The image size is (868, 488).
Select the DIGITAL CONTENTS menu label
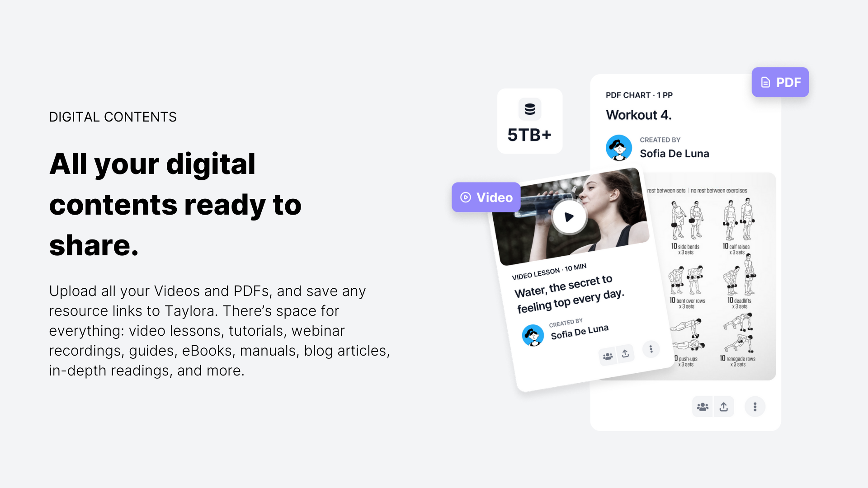point(113,117)
